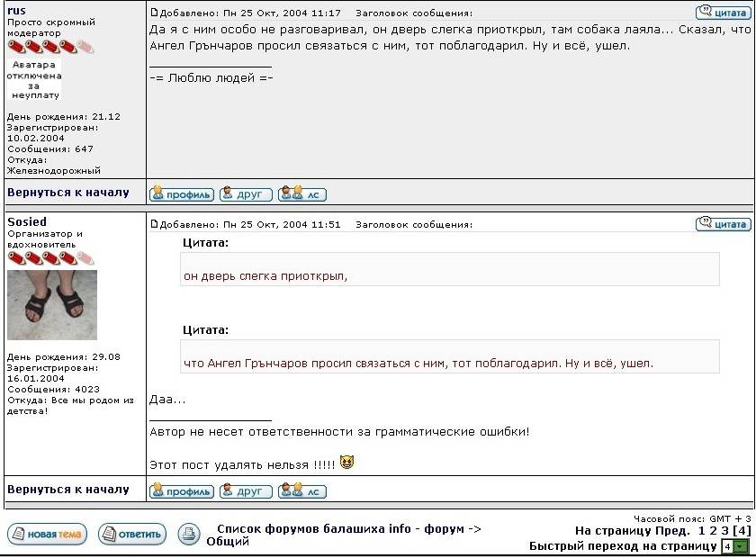
Task: Open Sosied's profile with профиль button
Action: 181,491
